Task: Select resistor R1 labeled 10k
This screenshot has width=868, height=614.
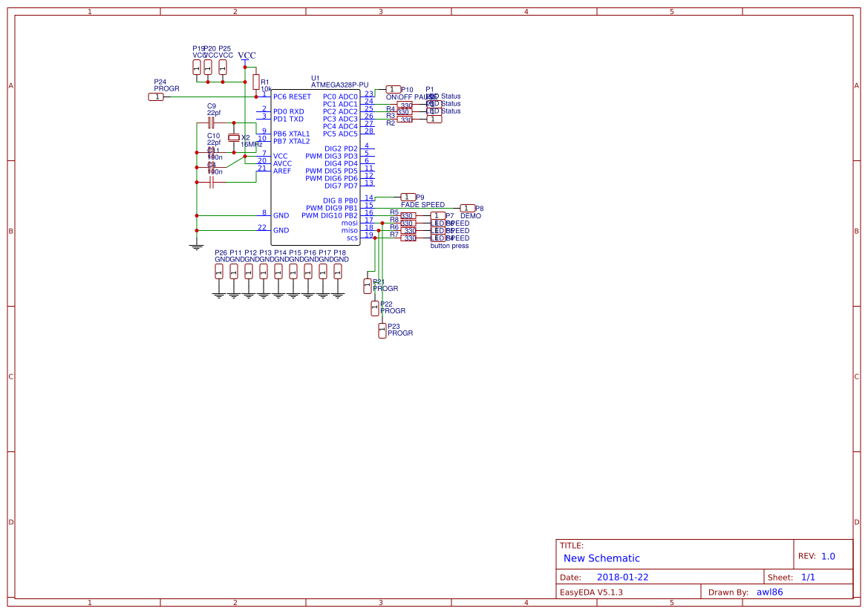Action: [257, 82]
